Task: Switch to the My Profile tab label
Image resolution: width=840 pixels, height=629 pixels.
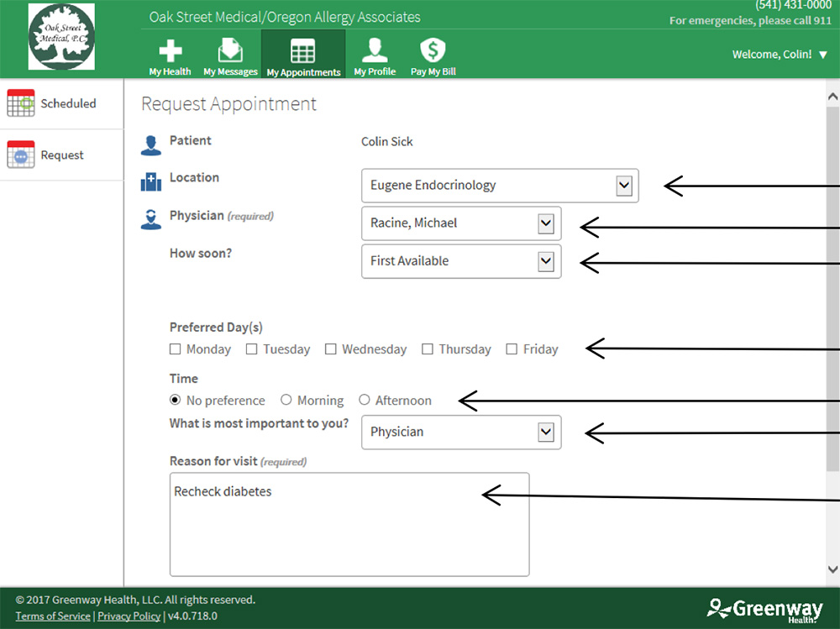Action: click(x=375, y=71)
